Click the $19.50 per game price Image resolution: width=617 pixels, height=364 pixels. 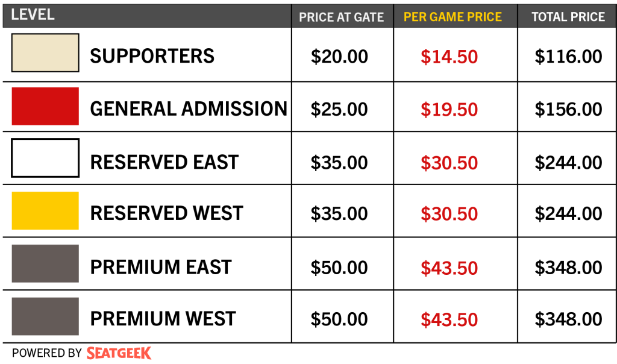coord(449,110)
